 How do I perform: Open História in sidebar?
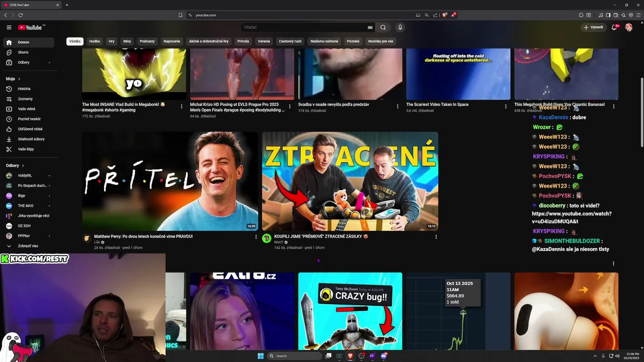tap(28, 88)
